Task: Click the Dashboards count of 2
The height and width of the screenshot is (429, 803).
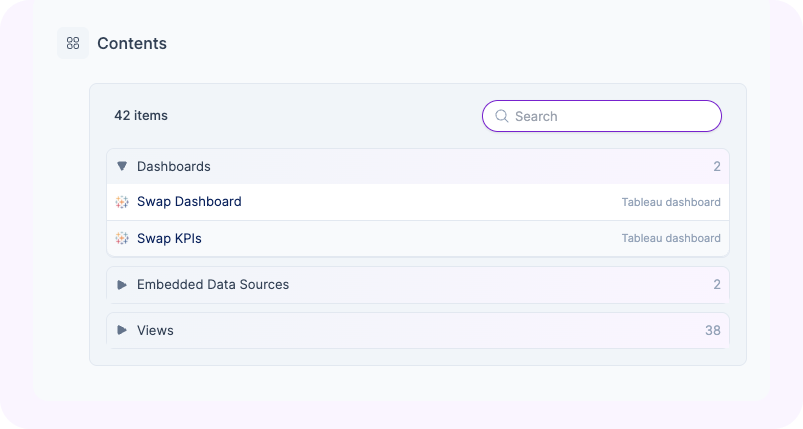Action: (x=716, y=166)
